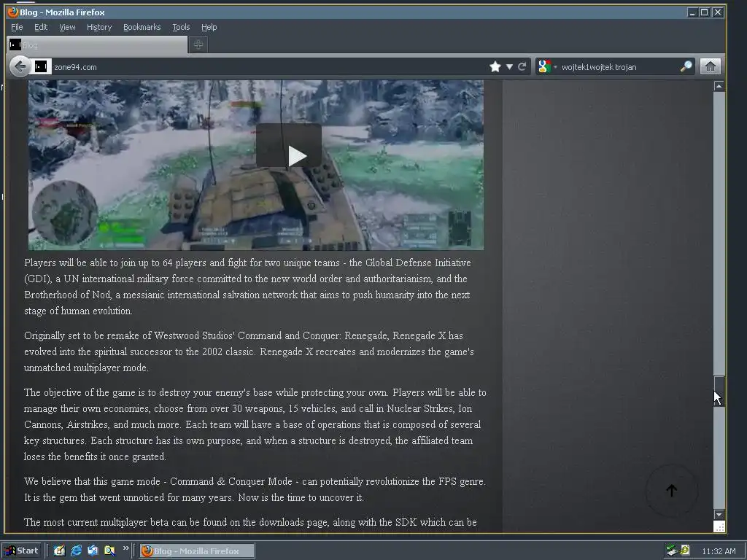Reload the page with refresh icon
The height and width of the screenshot is (560, 747).
[522, 66]
